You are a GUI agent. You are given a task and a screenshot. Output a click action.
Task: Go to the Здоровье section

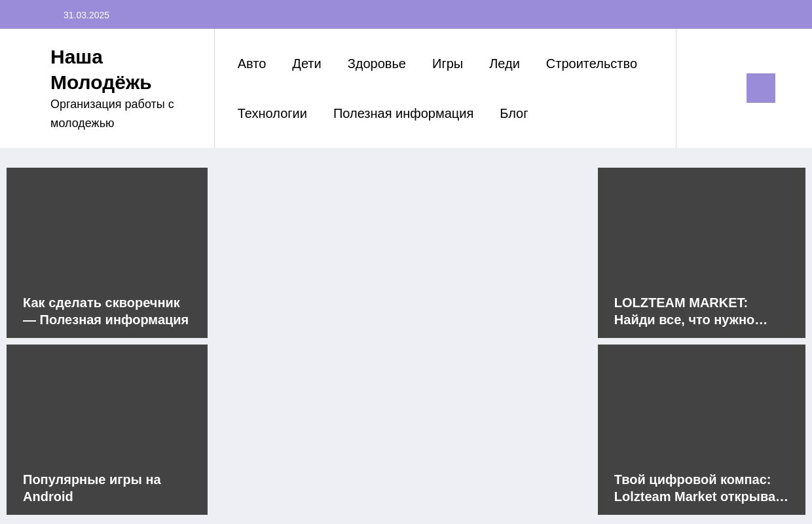(377, 64)
